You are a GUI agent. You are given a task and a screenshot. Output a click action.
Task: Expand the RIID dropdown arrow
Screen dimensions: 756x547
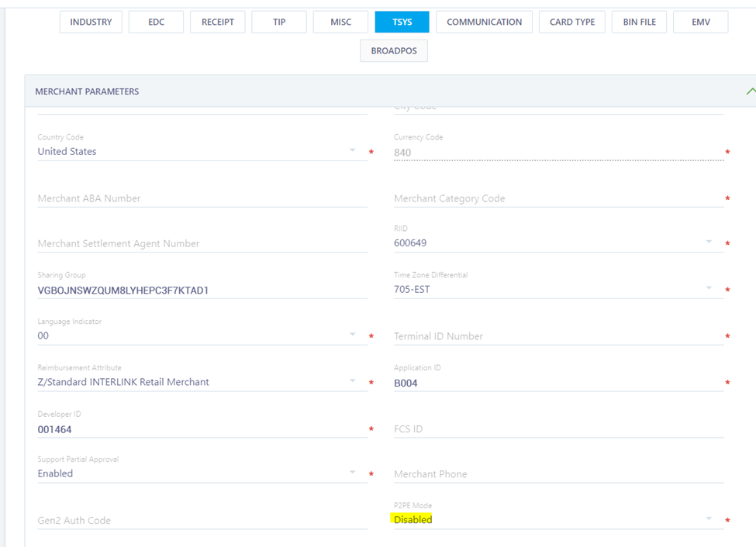(x=709, y=242)
